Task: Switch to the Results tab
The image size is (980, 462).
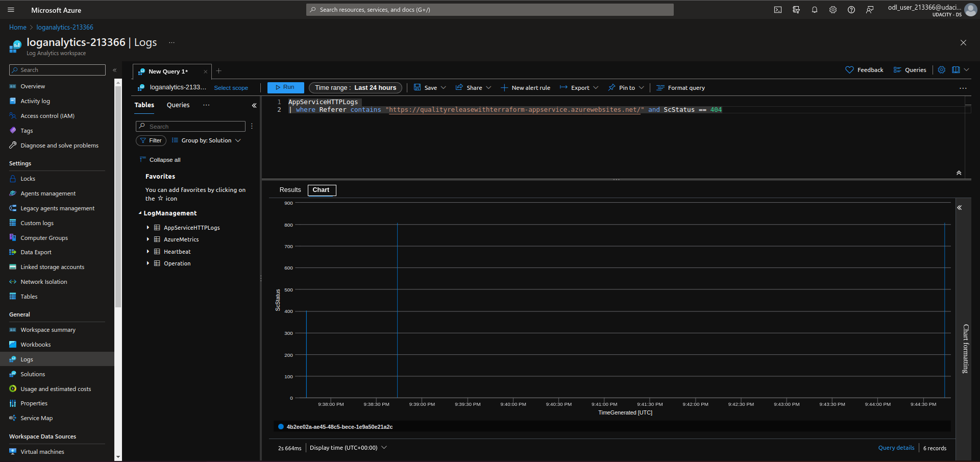Action: click(290, 190)
